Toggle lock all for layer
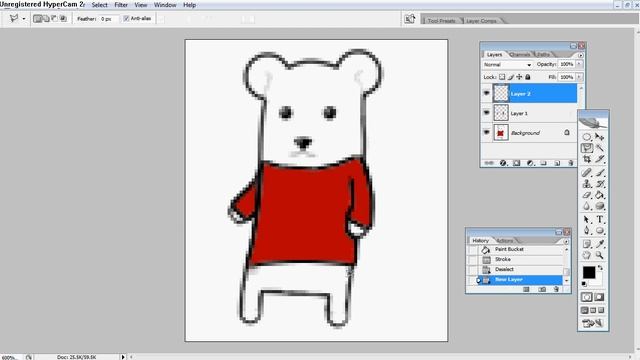This screenshot has height=360, width=640. coord(528,77)
